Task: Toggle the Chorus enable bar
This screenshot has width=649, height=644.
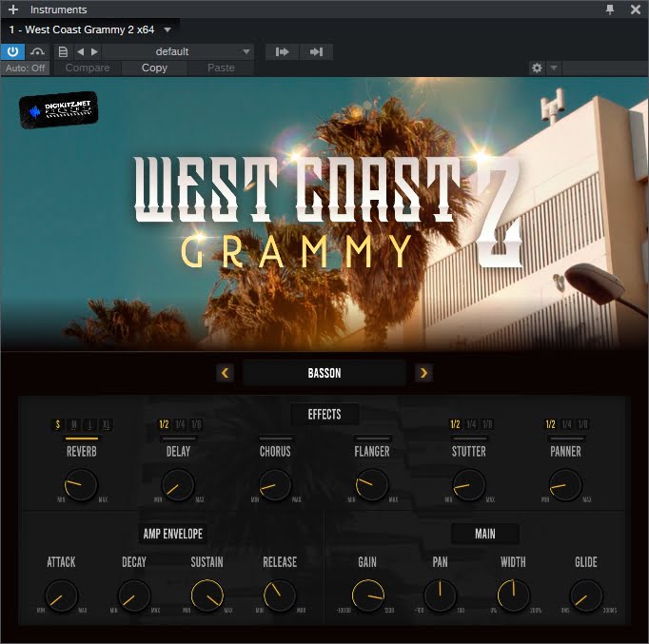Action: 276,439
